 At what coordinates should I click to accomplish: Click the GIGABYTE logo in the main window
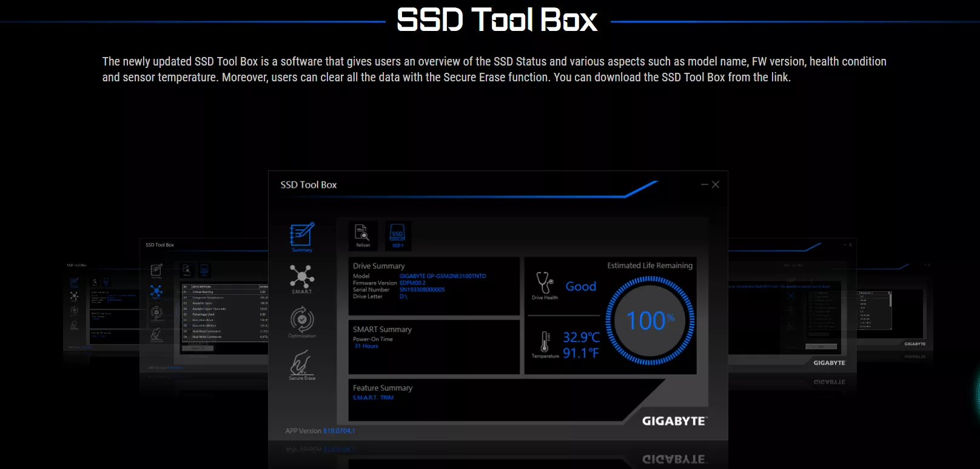674,421
